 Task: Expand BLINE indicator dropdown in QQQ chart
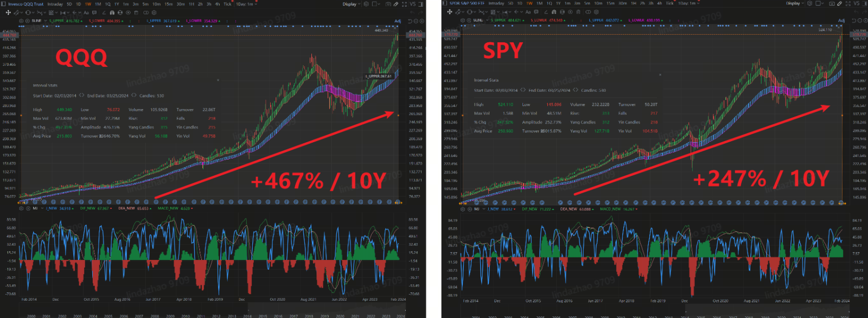click(x=46, y=21)
